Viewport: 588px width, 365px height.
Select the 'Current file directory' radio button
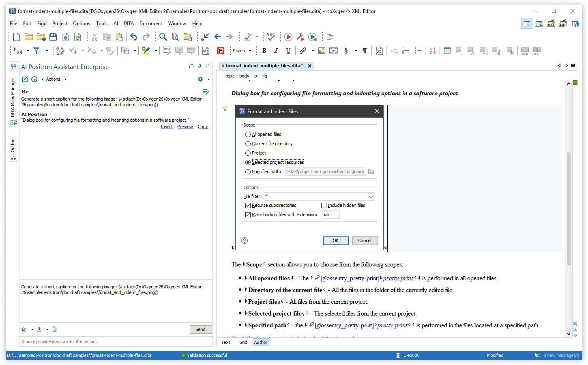coord(248,144)
